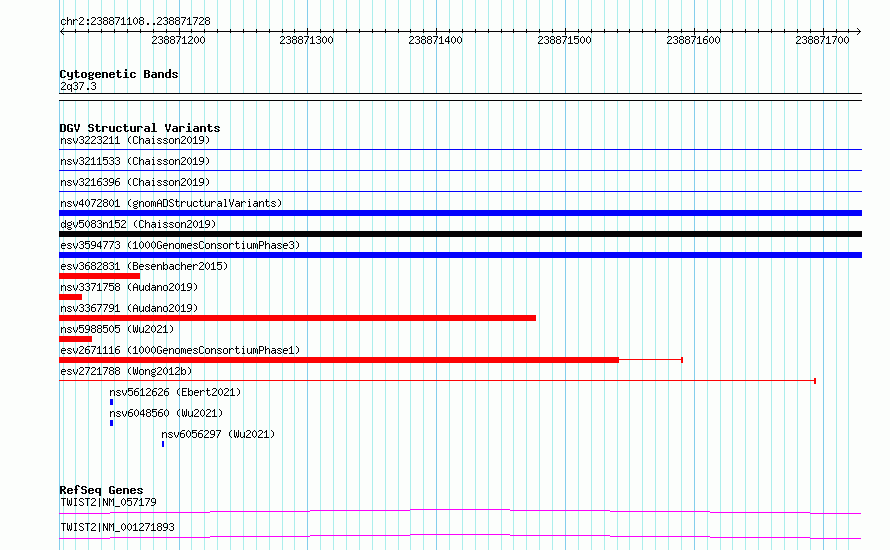Open the nsv3367791 (Audano2019) variant label

pos(129,308)
